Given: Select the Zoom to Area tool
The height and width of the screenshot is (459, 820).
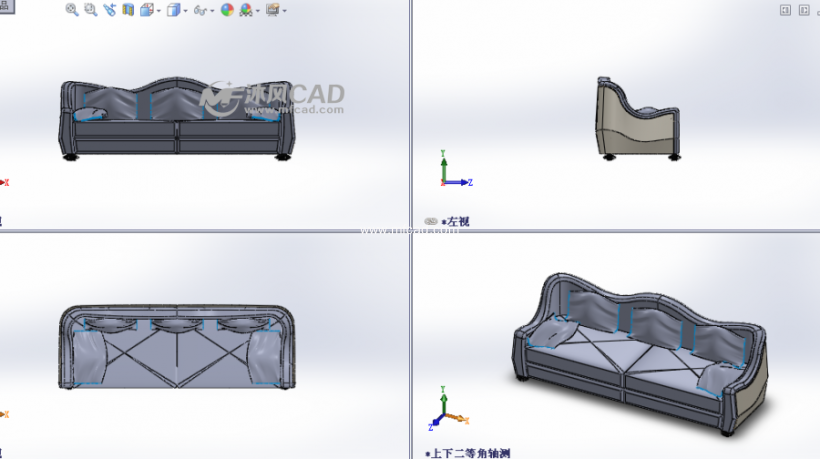Looking at the screenshot, I should (90, 9).
